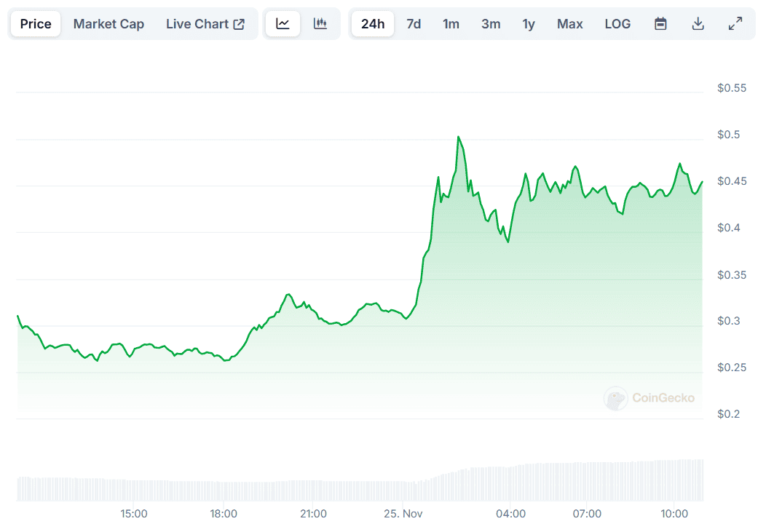766x532 pixels.
Task: Download the chart data
Action: pyautogui.click(x=698, y=24)
